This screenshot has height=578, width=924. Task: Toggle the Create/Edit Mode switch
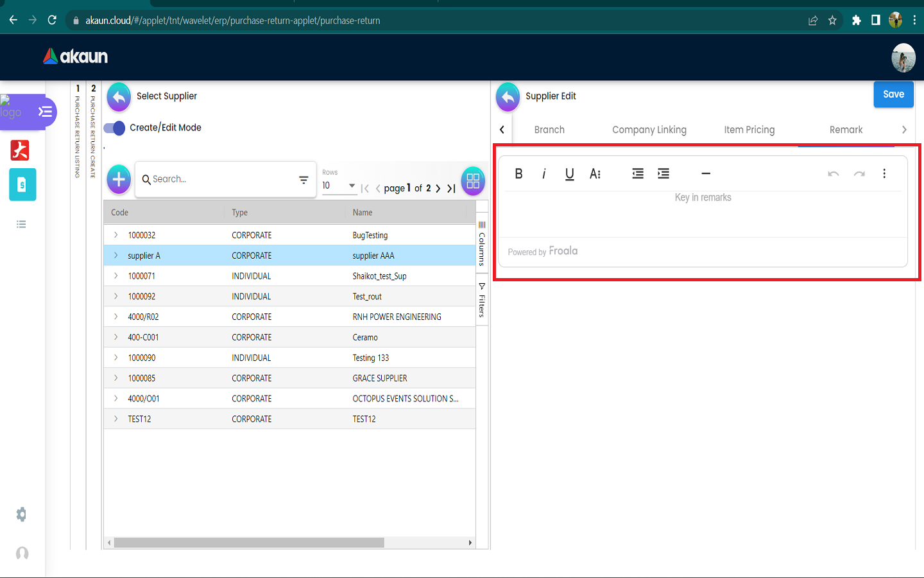coord(115,128)
